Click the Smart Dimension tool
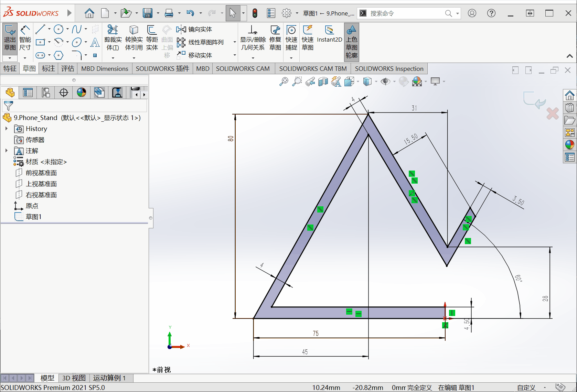Viewport: 577px width, 392px height. [25, 38]
